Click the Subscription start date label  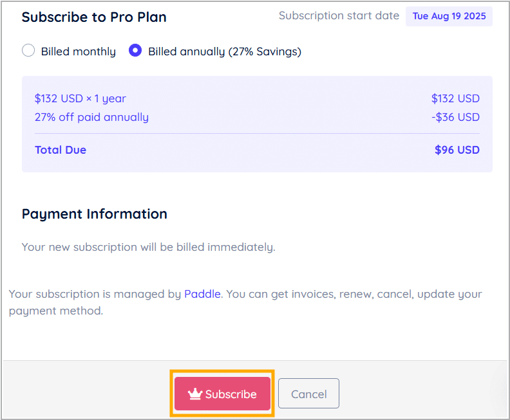pyautogui.click(x=339, y=16)
